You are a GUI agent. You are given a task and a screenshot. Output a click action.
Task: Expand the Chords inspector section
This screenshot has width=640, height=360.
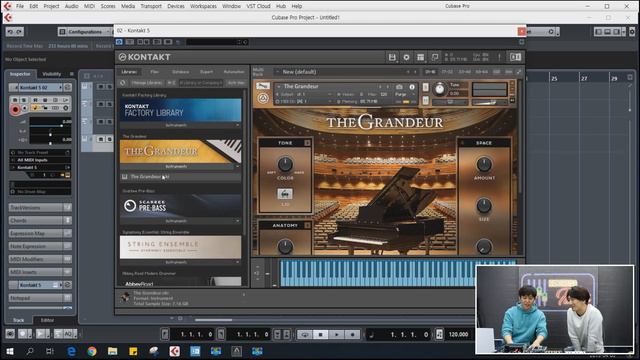point(40,220)
